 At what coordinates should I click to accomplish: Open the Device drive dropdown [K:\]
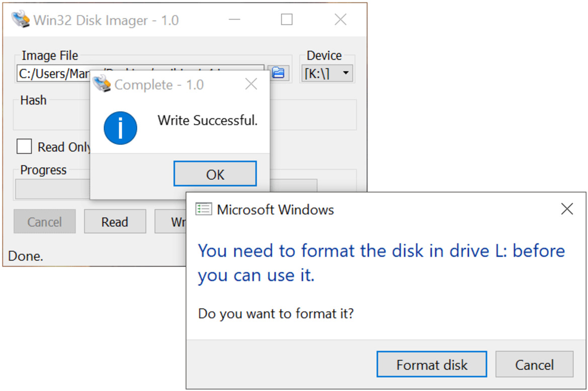click(327, 73)
